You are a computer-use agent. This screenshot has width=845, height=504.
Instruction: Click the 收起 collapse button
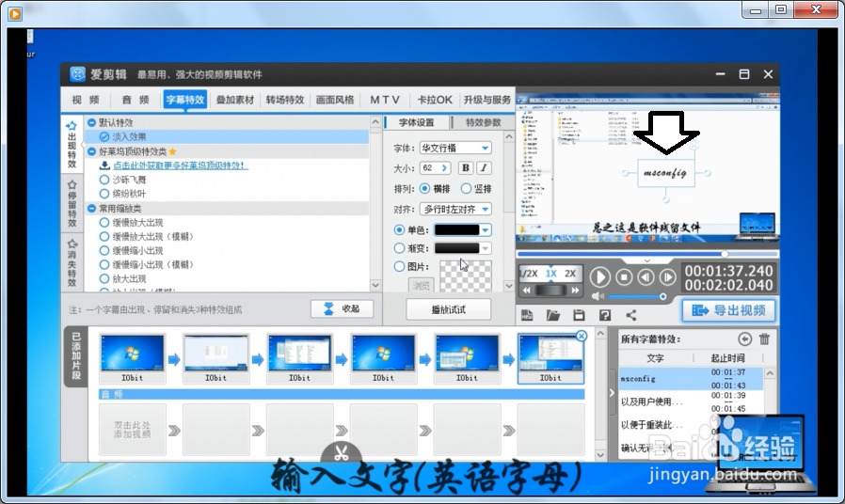click(x=343, y=308)
